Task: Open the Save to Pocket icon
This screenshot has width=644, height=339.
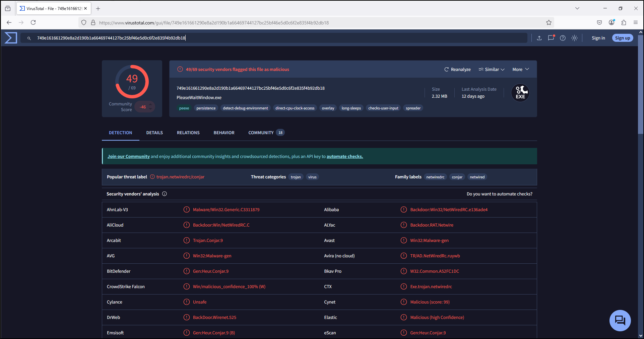Action: [599, 22]
